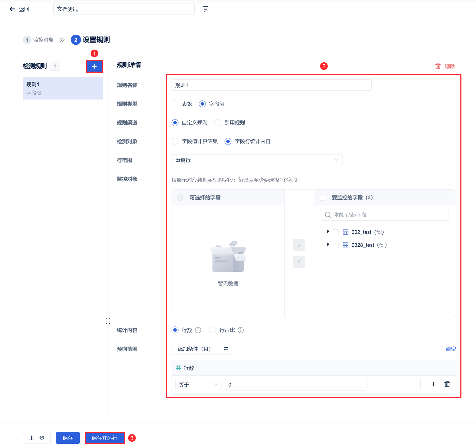Click the 行数 hash icon

click(178, 368)
